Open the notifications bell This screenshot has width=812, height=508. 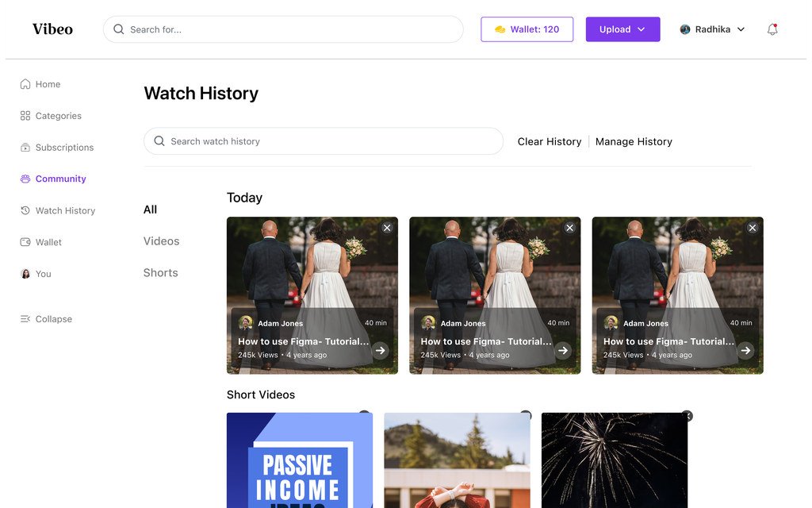(x=772, y=29)
